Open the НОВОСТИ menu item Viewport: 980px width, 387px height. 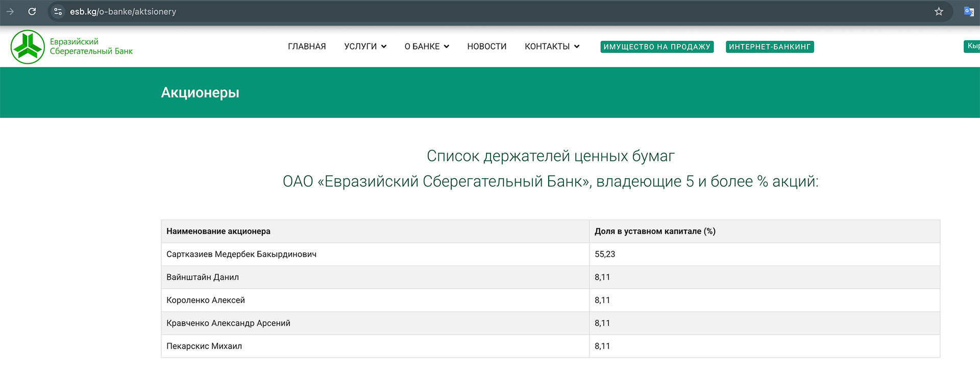(x=487, y=46)
